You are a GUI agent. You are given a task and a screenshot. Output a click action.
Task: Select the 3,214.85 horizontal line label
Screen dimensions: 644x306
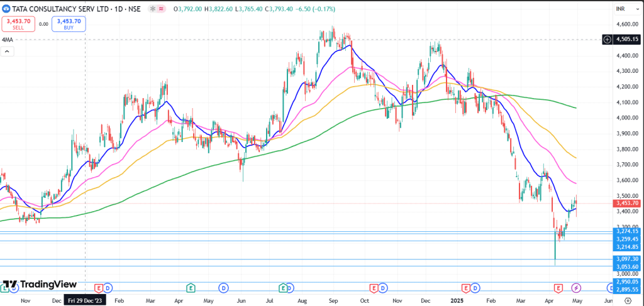click(626, 246)
